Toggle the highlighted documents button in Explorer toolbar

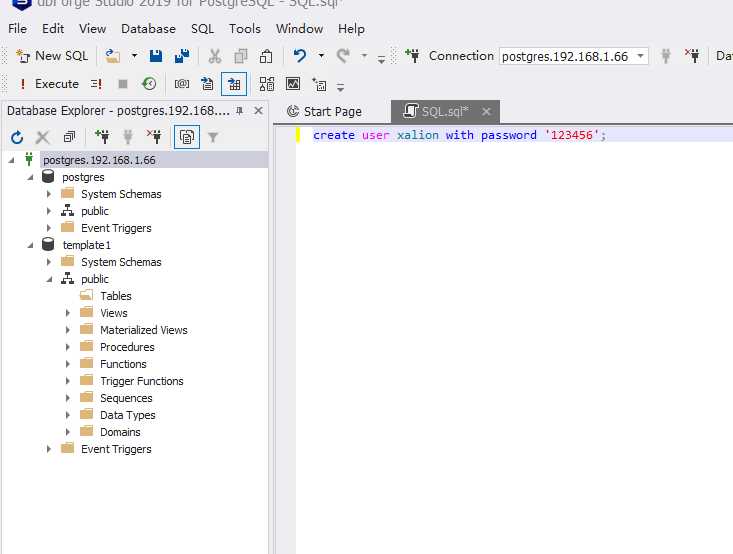point(187,137)
